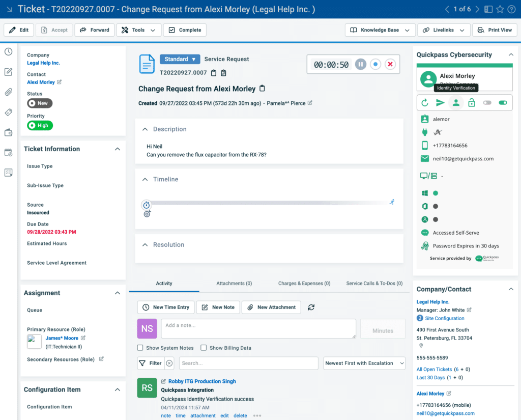
Task: Click the Complete button
Action: (185, 30)
